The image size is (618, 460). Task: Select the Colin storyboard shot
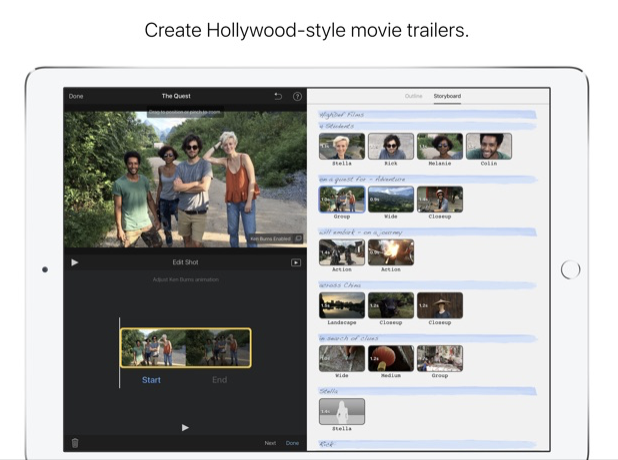[x=488, y=146]
